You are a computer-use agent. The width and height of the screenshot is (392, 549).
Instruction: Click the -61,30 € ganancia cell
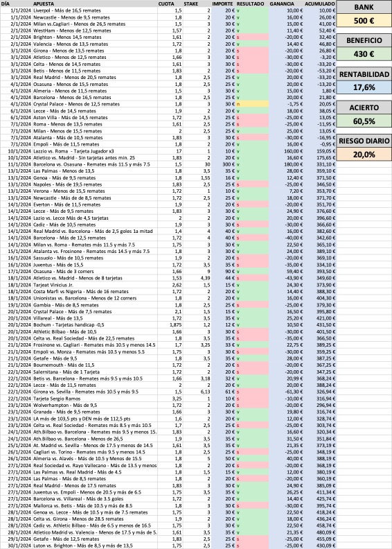[287, 392]
